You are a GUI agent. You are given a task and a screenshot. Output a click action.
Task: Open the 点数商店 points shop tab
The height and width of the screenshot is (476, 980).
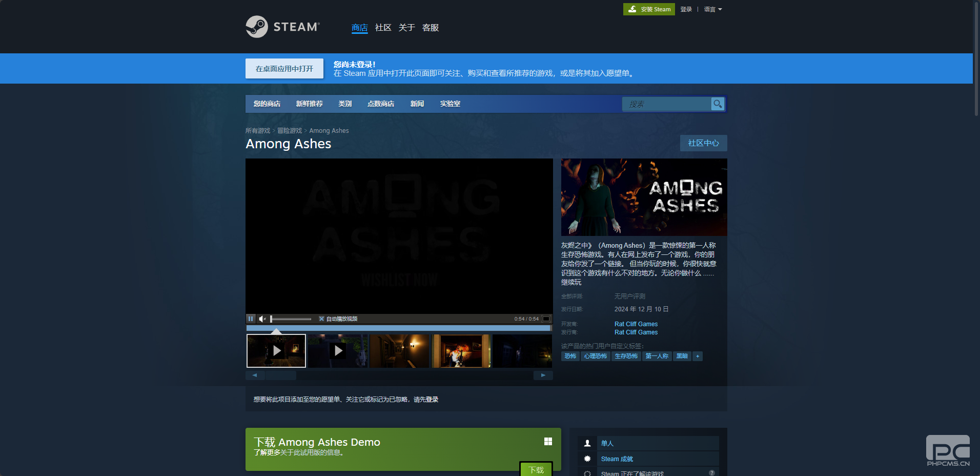tap(381, 104)
